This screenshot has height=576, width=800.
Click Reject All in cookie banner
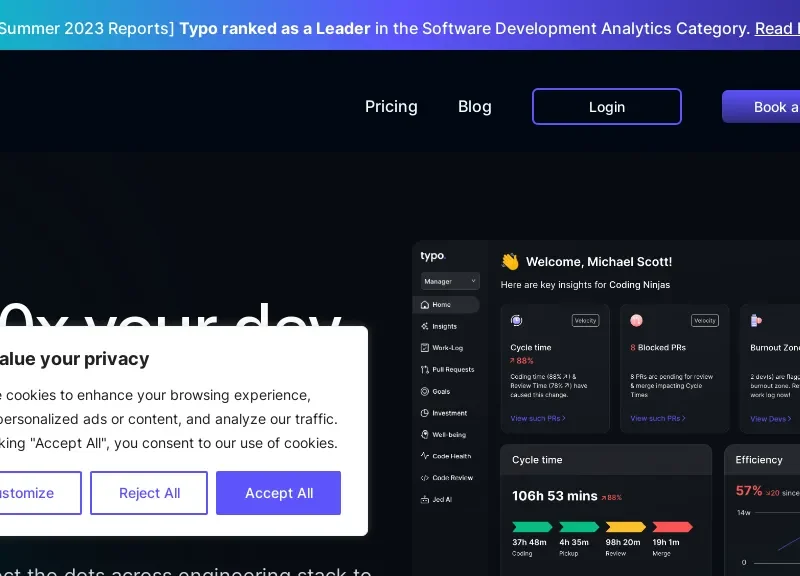[149, 493]
